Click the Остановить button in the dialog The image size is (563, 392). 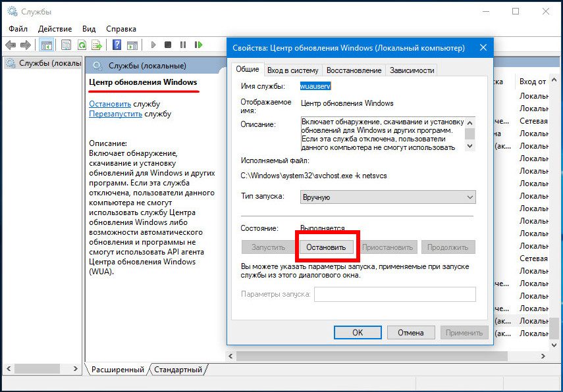[x=326, y=247]
